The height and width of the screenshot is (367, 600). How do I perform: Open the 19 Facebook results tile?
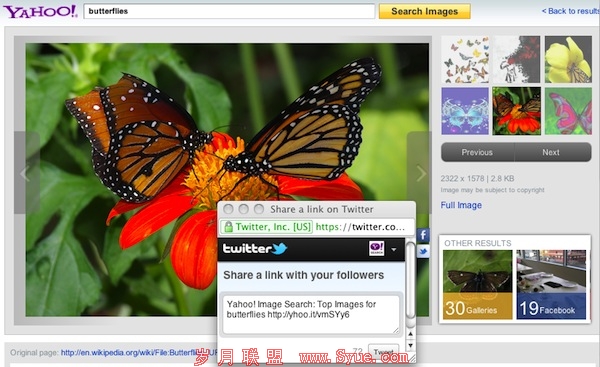click(x=551, y=284)
